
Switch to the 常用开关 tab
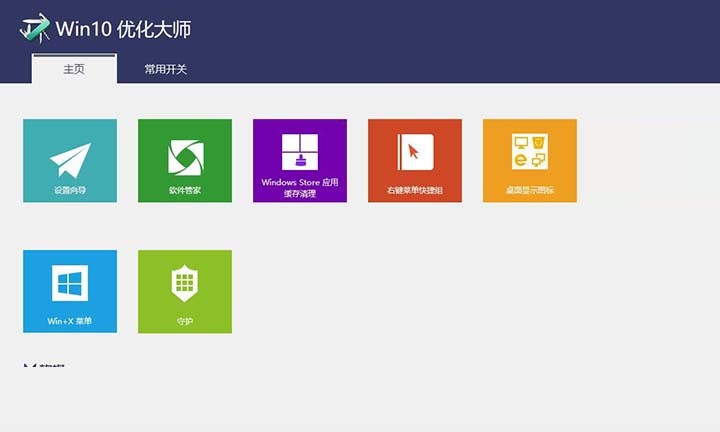click(166, 69)
